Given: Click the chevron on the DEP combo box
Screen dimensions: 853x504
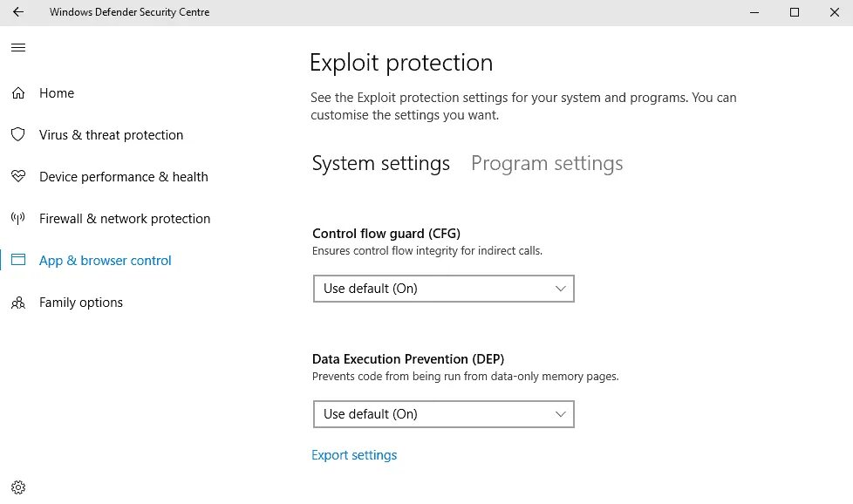Looking at the screenshot, I should pos(561,414).
